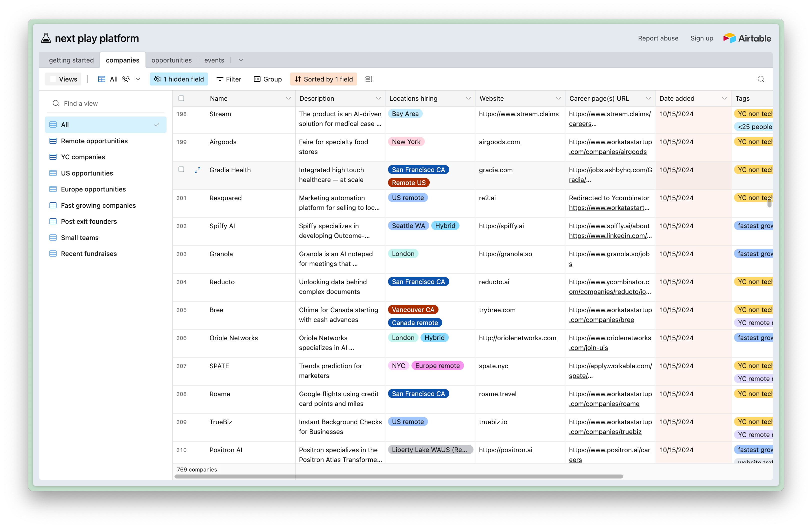Viewport: 812px width, 528px height.
Task: Open the search magnifier icon in toolbar
Action: click(x=761, y=79)
